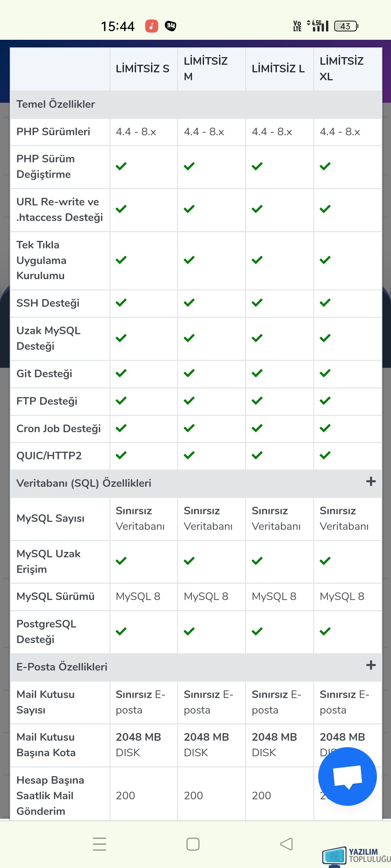391x868 pixels.
Task: Click PHP version 4.4 - 8.x for LİMİTSİZ S
Action: point(136,132)
